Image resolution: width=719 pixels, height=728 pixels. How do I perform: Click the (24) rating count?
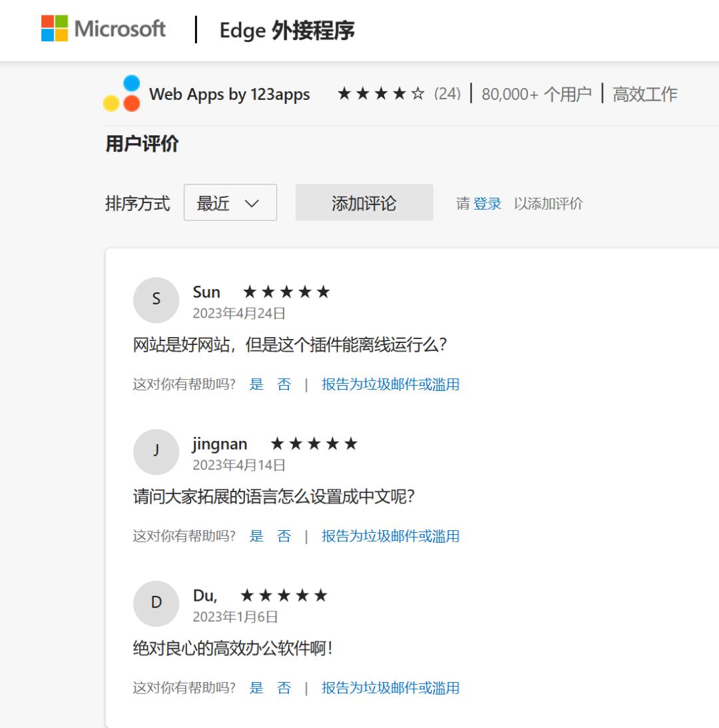(447, 94)
